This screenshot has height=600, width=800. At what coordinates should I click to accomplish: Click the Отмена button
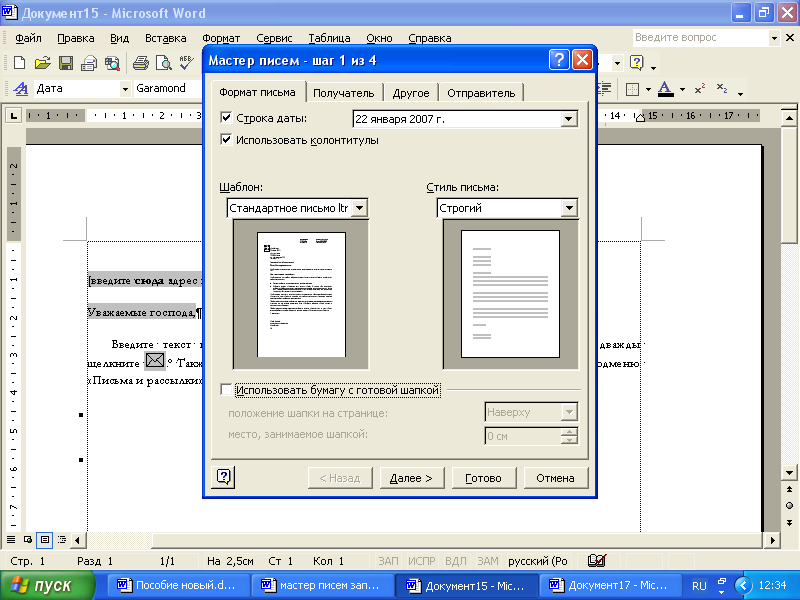[x=556, y=478]
